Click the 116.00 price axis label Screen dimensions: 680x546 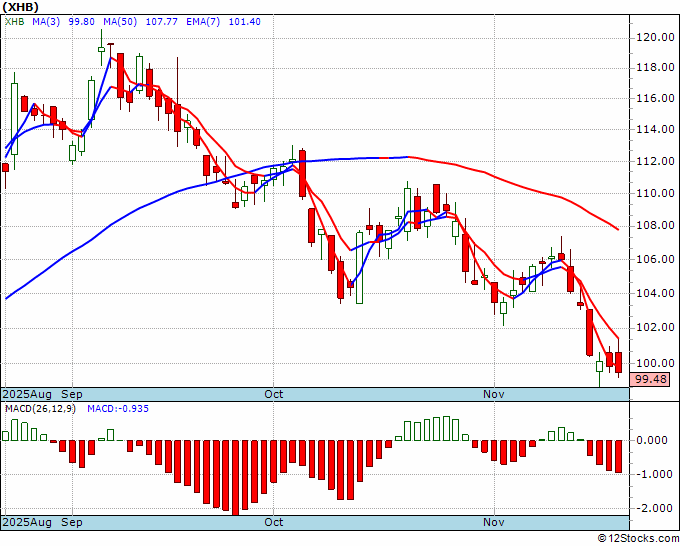click(x=655, y=98)
